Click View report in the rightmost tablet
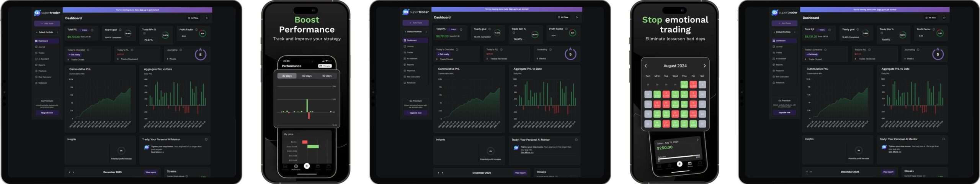Screen dimensions: 980x184 (x=888, y=172)
